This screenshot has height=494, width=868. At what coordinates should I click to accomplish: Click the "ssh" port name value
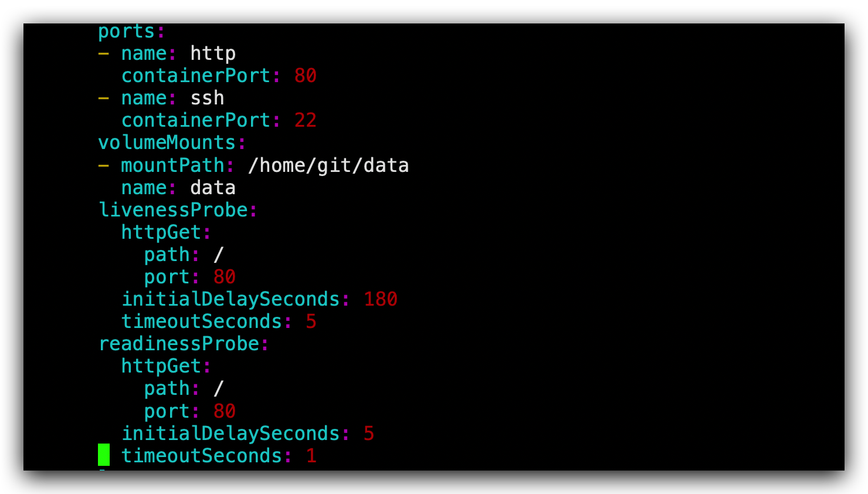[207, 98]
